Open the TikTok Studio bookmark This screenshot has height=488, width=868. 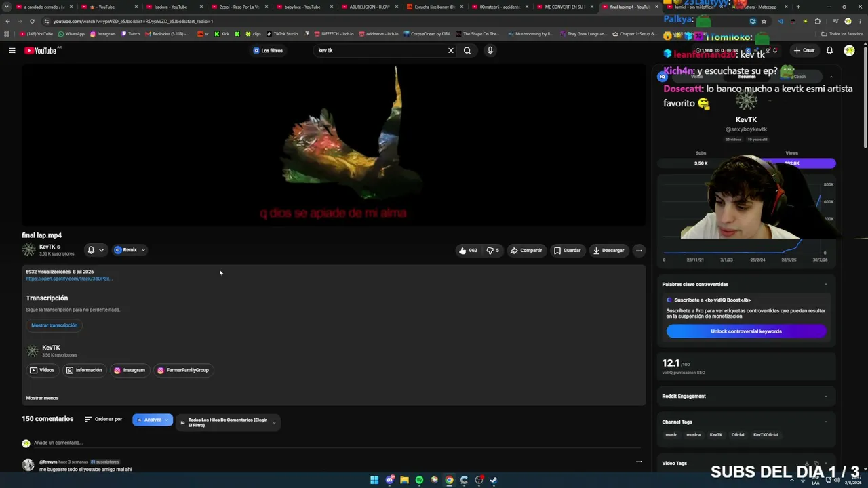[x=282, y=34]
